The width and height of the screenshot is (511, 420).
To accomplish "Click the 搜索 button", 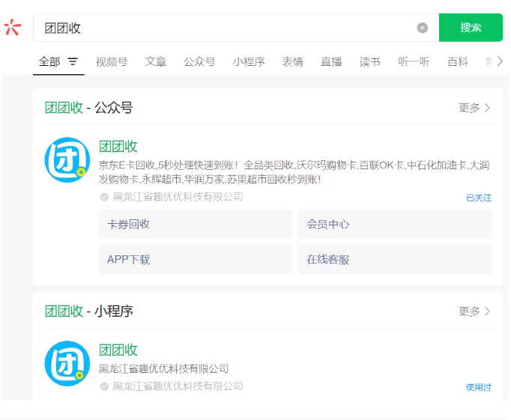I will coord(471,28).
